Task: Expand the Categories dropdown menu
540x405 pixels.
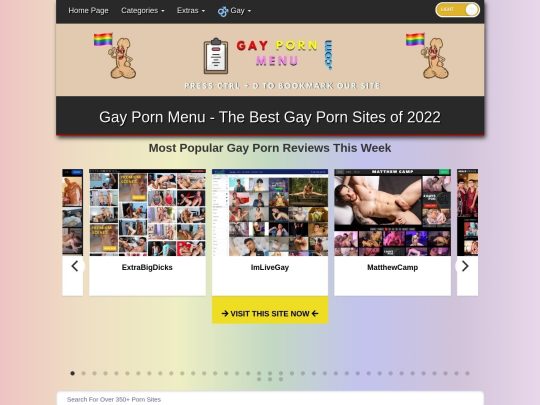Action: pos(143,11)
